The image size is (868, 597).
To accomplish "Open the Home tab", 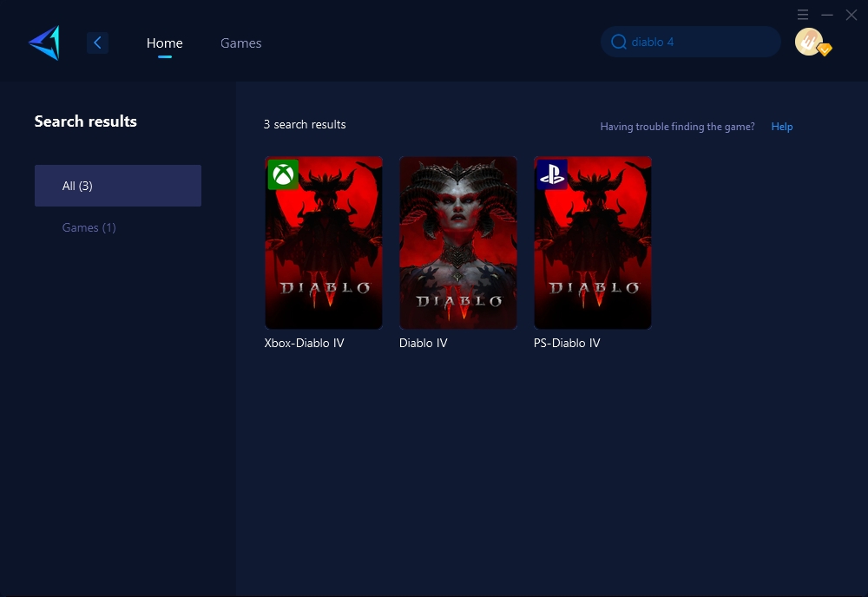I will (x=164, y=43).
